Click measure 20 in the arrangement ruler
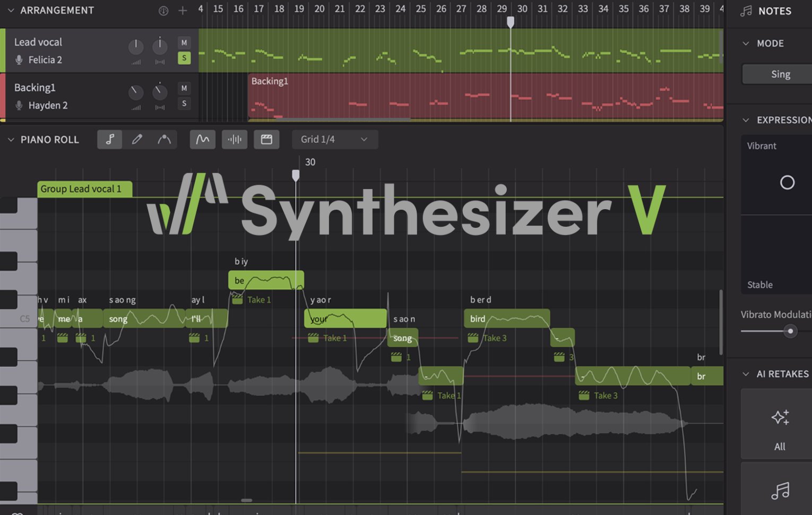Screen dimensions: 812x515 click(x=319, y=9)
